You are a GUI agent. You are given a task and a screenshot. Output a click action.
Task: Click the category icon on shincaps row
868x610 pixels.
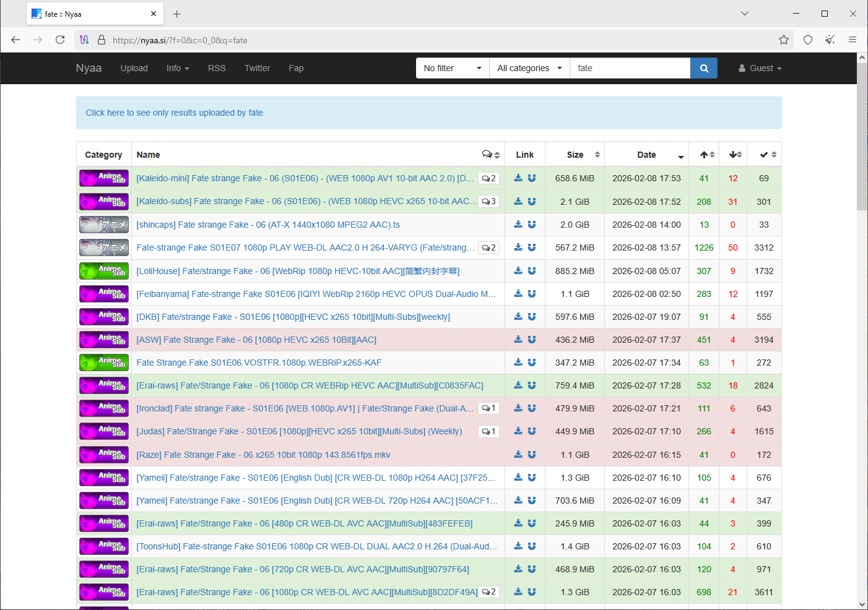103,225
